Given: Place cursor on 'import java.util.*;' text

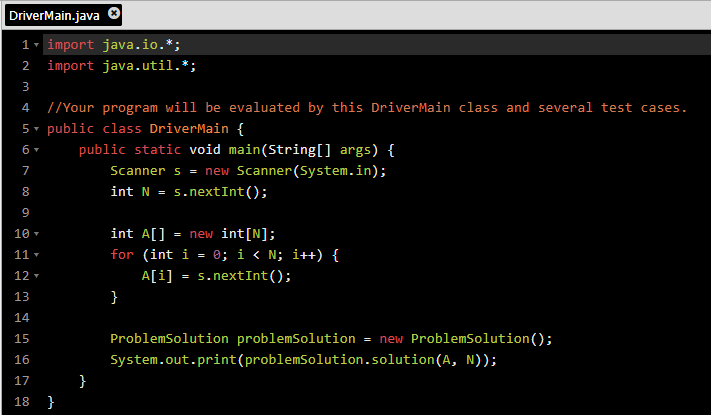Looking at the screenshot, I should tap(122, 66).
